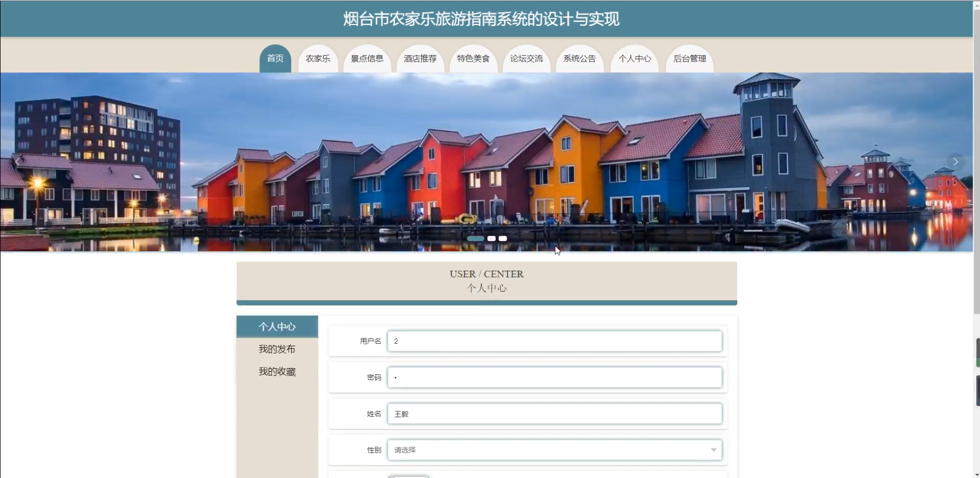This screenshot has height=478, width=980.
Task: Click the 密码 input field
Action: 555,378
